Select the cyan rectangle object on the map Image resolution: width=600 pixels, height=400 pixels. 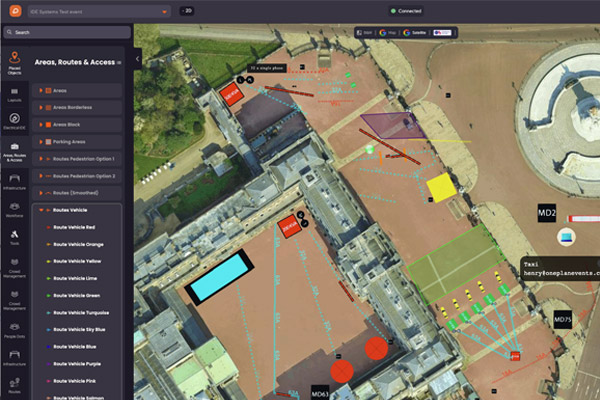220,278
